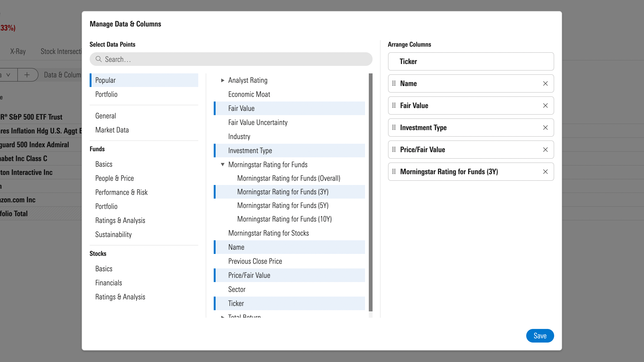The height and width of the screenshot is (362, 644).
Task: Click the drag handle icon for Price/Fair Value column
Action: 394,149
